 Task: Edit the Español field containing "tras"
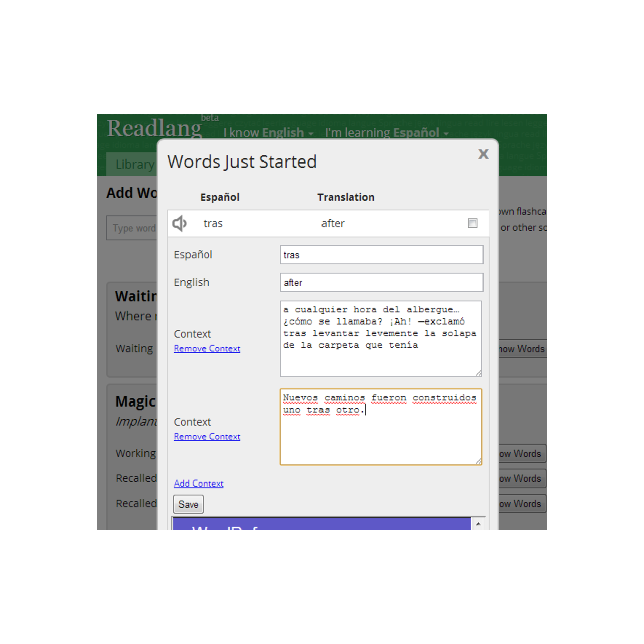pyautogui.click(x=381, y=255)
